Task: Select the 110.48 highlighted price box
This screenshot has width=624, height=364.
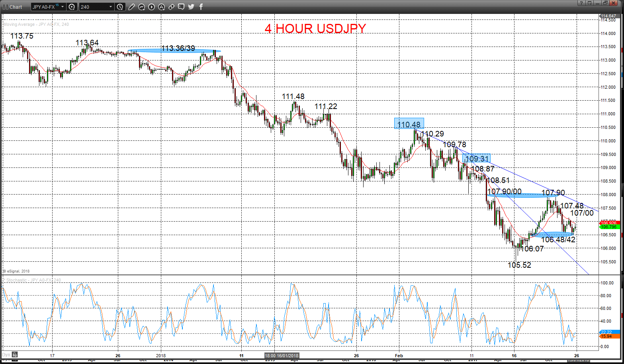Action: click(x=409, y=124)
